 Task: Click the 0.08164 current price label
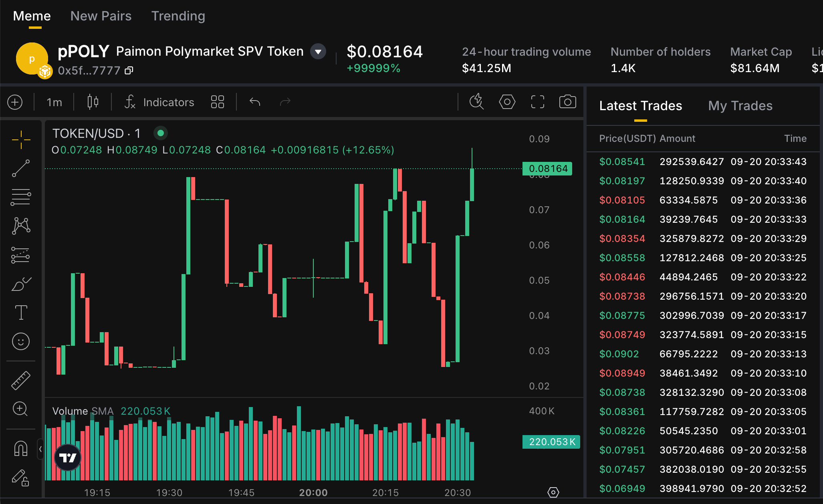(x=548, y=169)
